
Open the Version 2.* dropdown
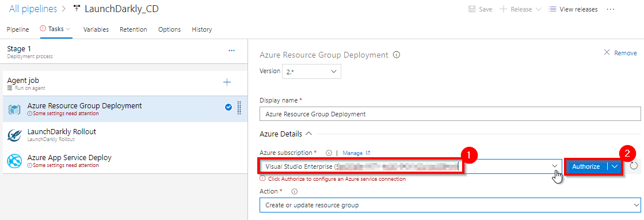point(311,71)
